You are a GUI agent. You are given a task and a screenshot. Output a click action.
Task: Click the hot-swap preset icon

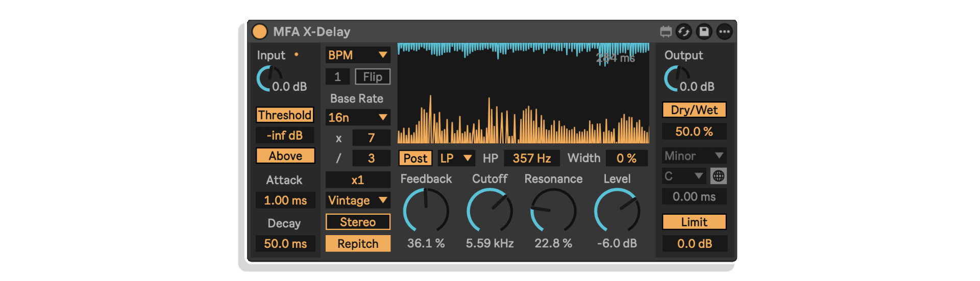pos(684,32)
